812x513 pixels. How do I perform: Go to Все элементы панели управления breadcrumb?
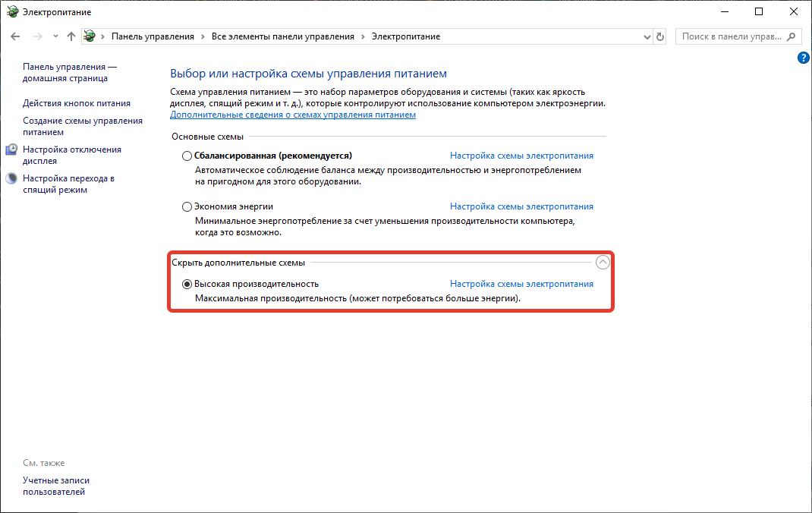pyautogui.click(x=282, y=36)
